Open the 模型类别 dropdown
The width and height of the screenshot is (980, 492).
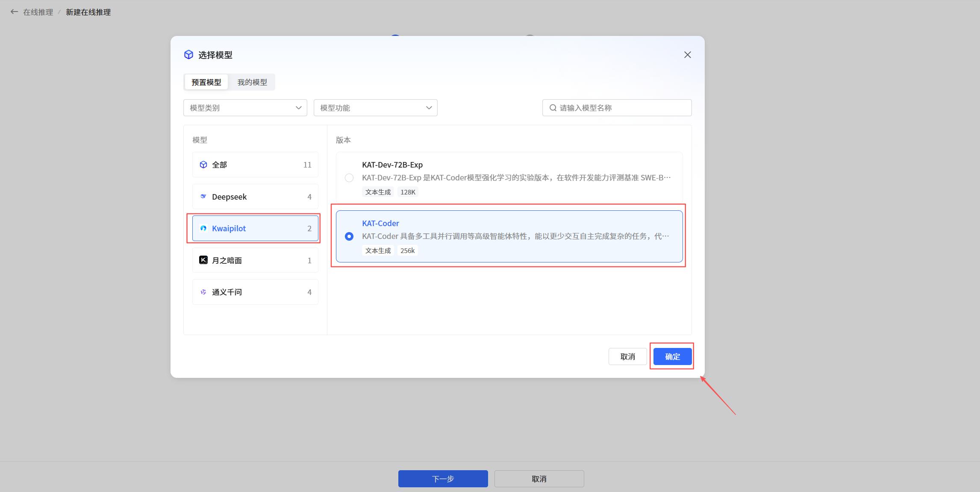(245, 108)
